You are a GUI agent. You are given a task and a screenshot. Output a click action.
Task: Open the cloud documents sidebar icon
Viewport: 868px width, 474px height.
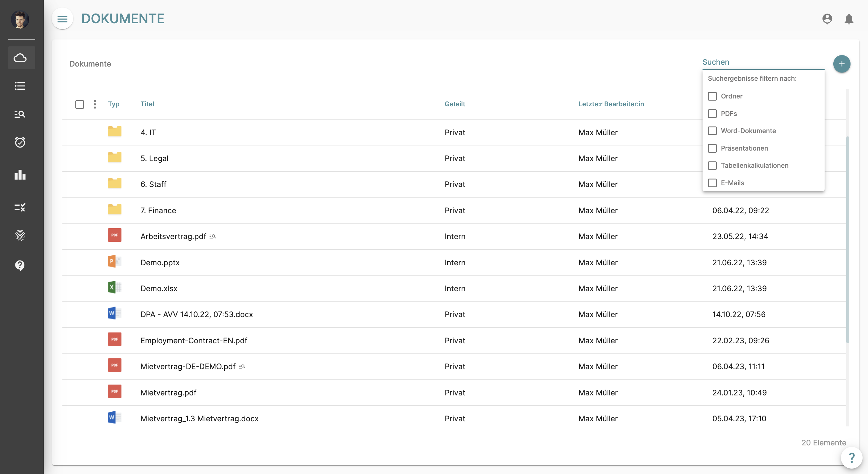point(20,58)
